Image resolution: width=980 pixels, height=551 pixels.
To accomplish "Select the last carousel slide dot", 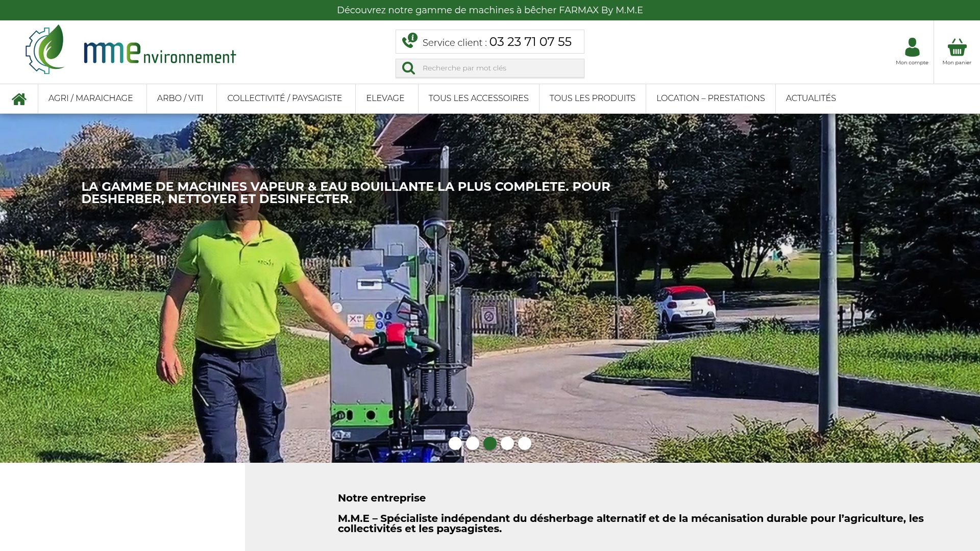I will coord(523,444).
